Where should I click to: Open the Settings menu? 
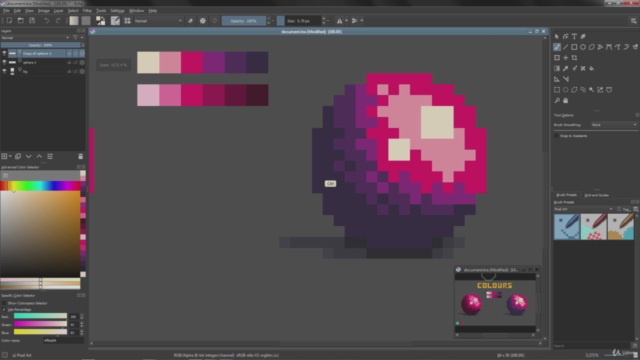(x=118, y=11)
